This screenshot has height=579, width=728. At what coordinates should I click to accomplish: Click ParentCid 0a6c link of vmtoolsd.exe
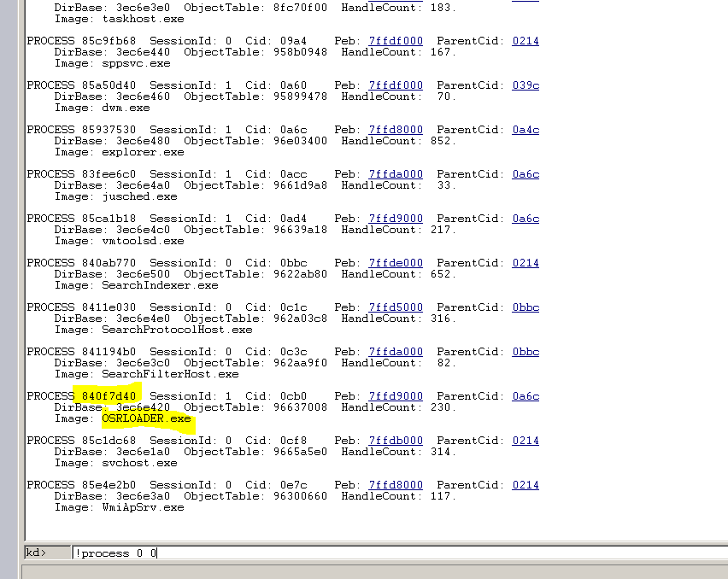point(525,219)
